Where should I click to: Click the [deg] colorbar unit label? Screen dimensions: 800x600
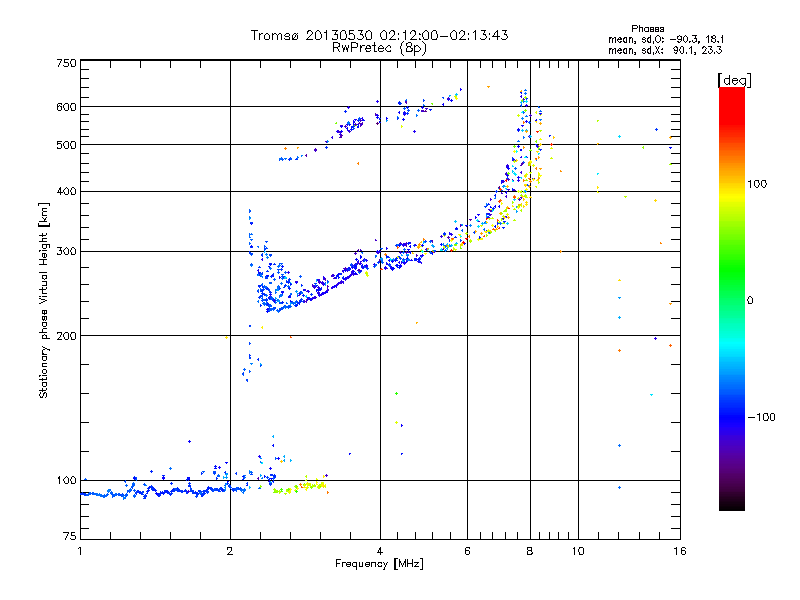[x=734, y=80]
